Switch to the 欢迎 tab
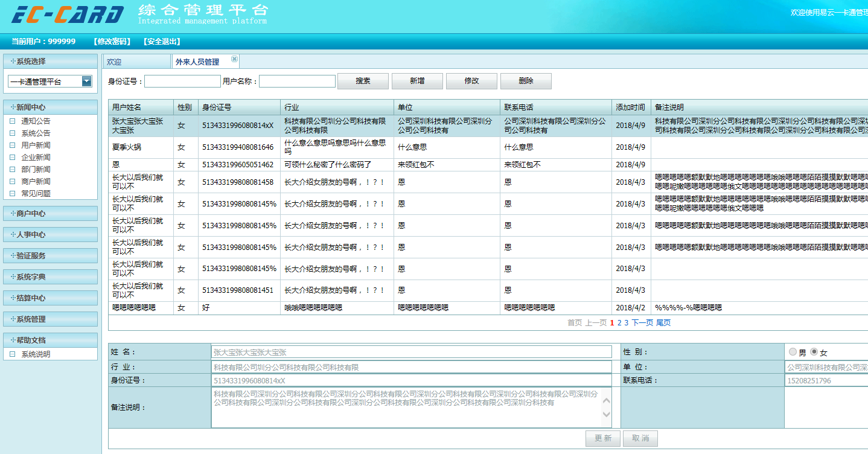Viewport: 868px width, 454px height. click(x=136, y=62)
